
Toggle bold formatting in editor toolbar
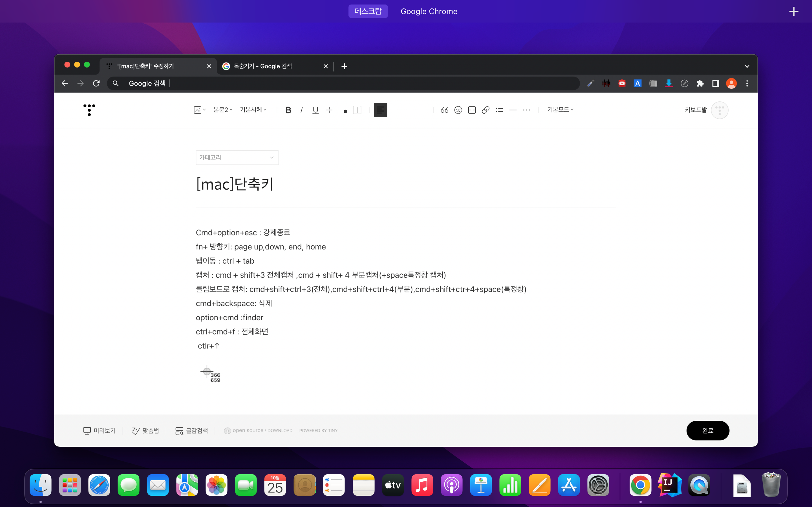[x=288, y=110]
